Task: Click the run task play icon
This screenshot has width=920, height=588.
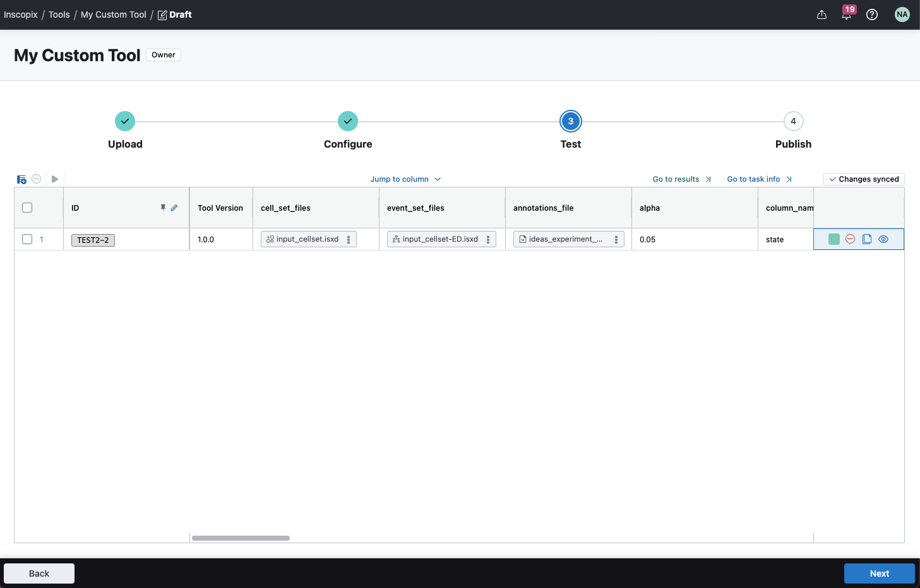Action: [55, 179]
